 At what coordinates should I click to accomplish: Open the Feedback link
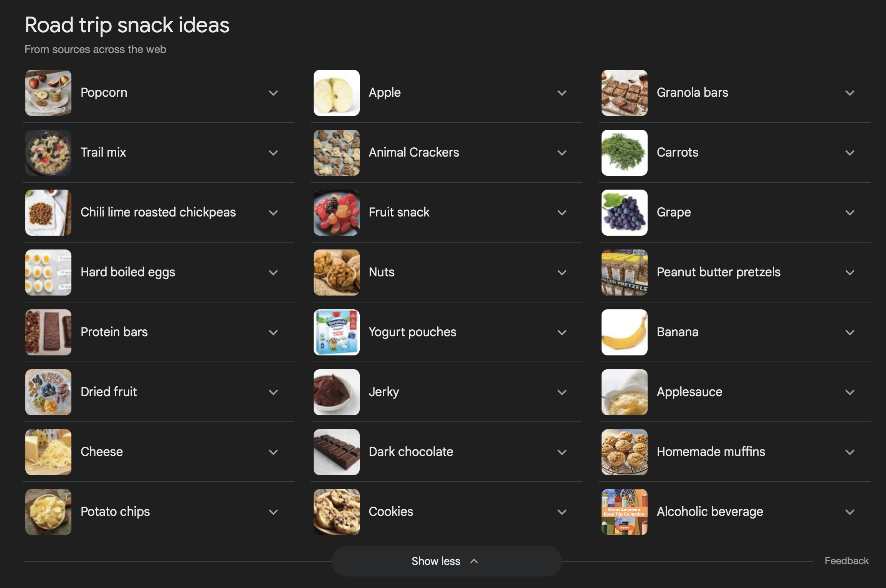point(846,561)
